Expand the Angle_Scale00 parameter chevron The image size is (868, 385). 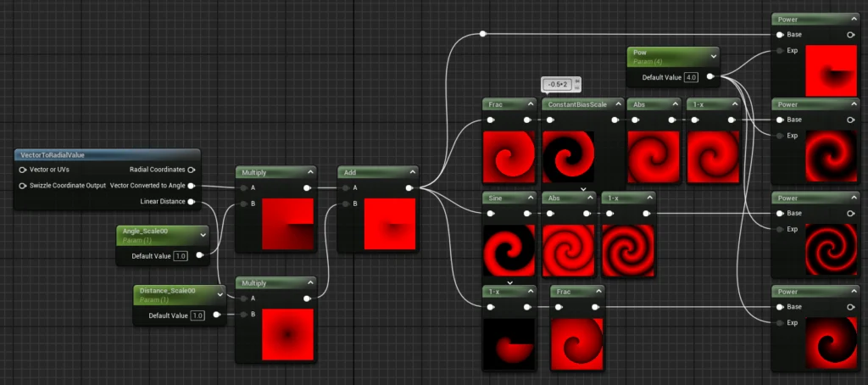tap(202, 234)
